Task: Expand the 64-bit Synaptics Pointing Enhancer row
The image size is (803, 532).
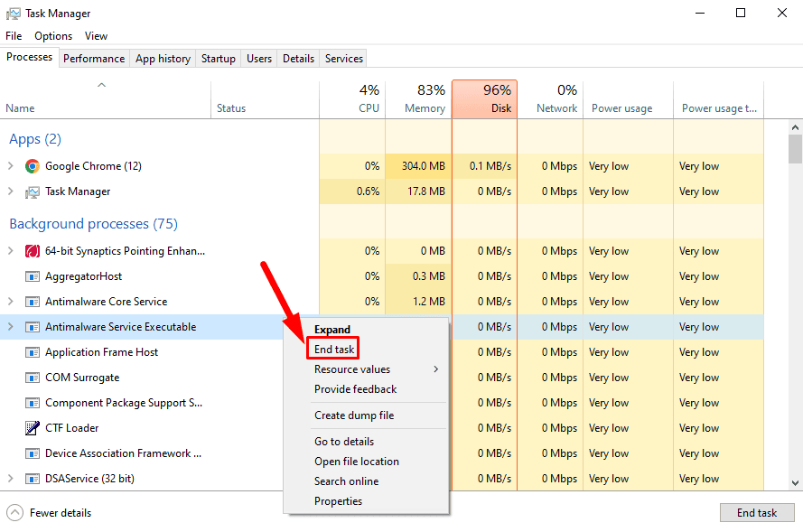Action: pyautogui.click(x=10, y=251)
